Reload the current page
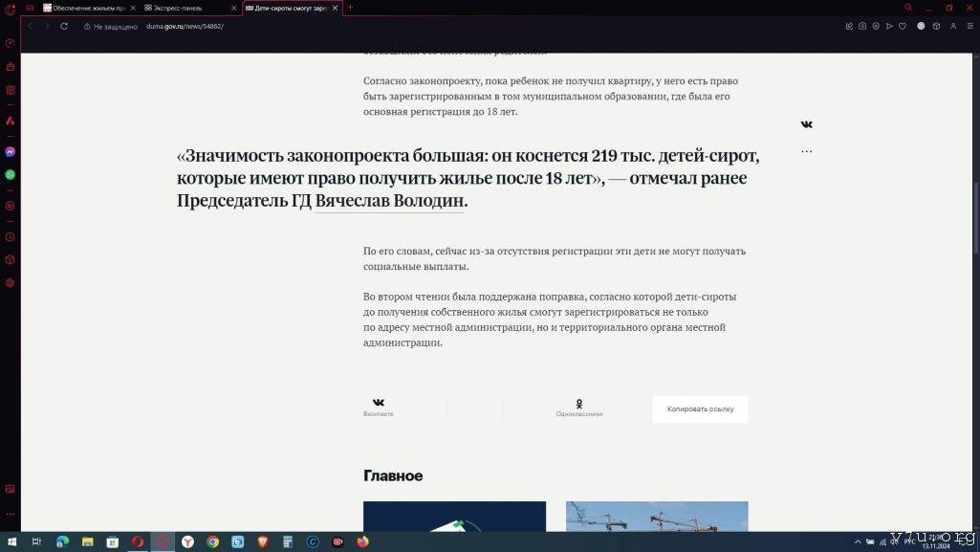 [64, 26]
